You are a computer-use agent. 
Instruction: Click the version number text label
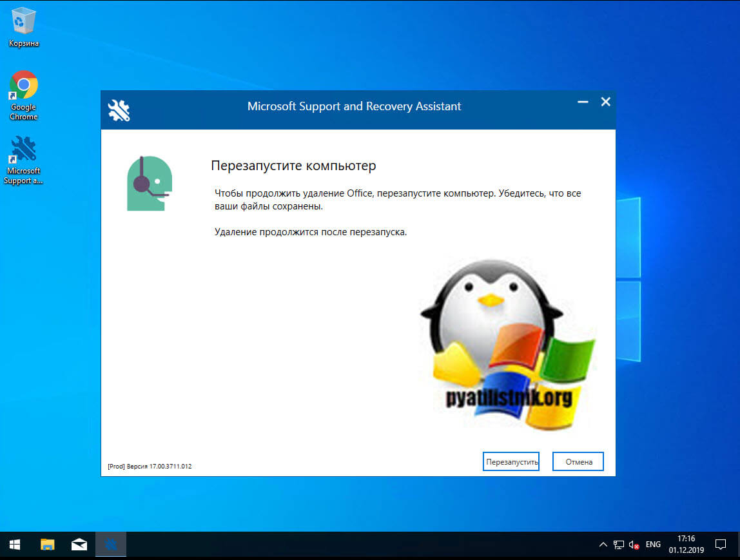coord(150,466)
